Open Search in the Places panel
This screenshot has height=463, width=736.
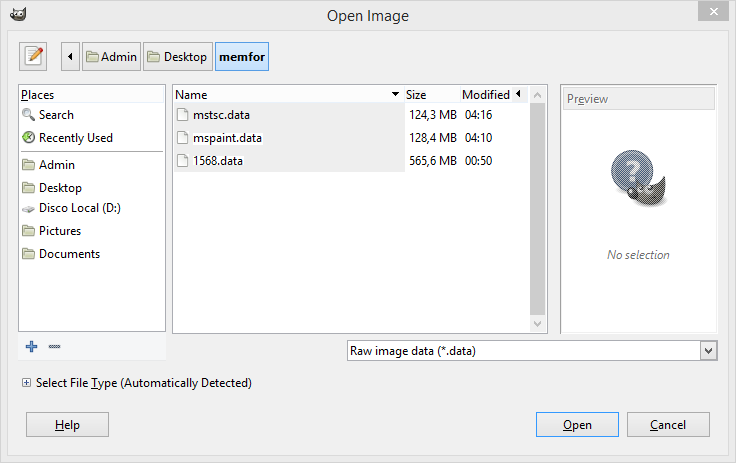(56, 115)
